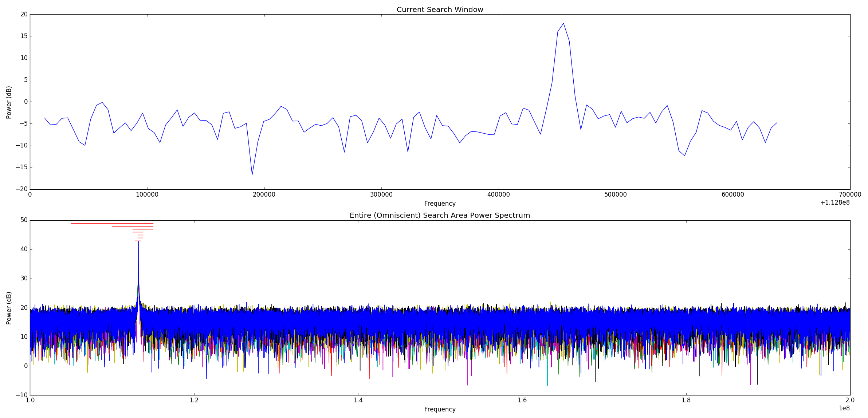Click the '400000' tick label on the top x-axis
868x418 pixels.
click(498, 195)
